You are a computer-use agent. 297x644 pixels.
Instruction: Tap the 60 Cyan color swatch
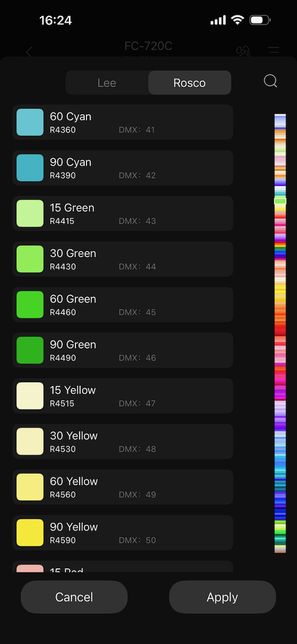pos(30,122)
